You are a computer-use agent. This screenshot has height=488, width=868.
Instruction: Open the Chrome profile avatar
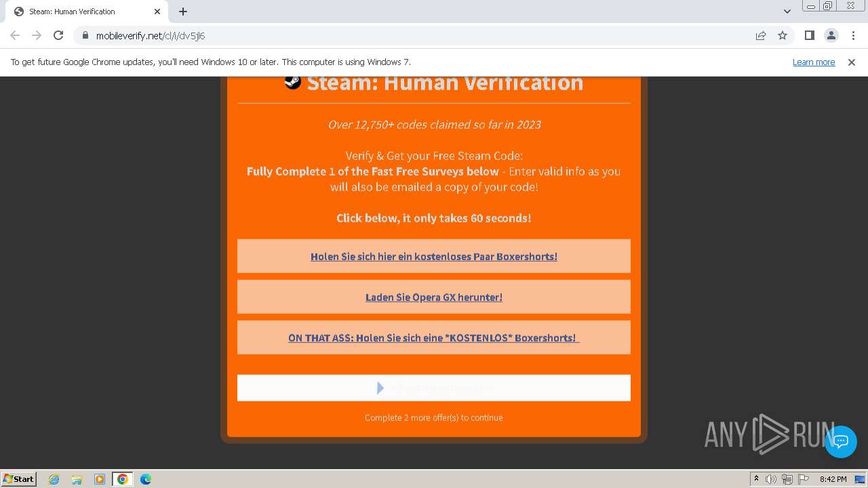[x=831, y=35]
